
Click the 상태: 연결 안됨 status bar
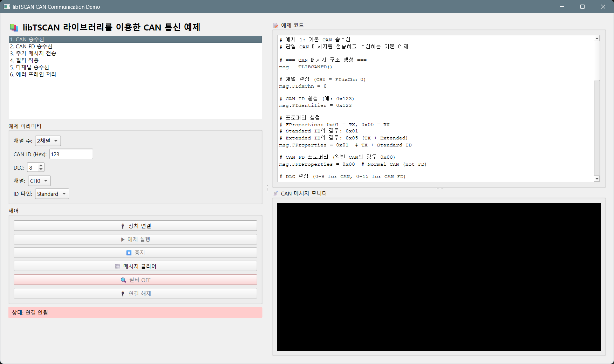tap(135, 313)
